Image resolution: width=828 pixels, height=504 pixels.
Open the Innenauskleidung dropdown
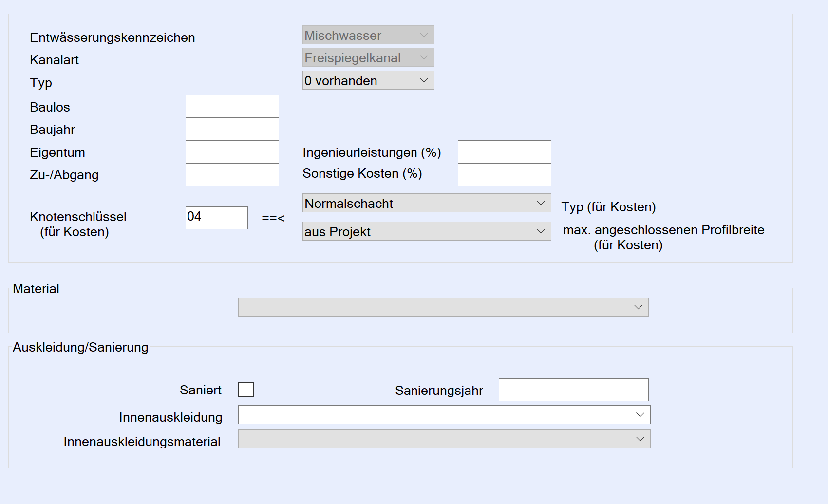tap(444, 415)
